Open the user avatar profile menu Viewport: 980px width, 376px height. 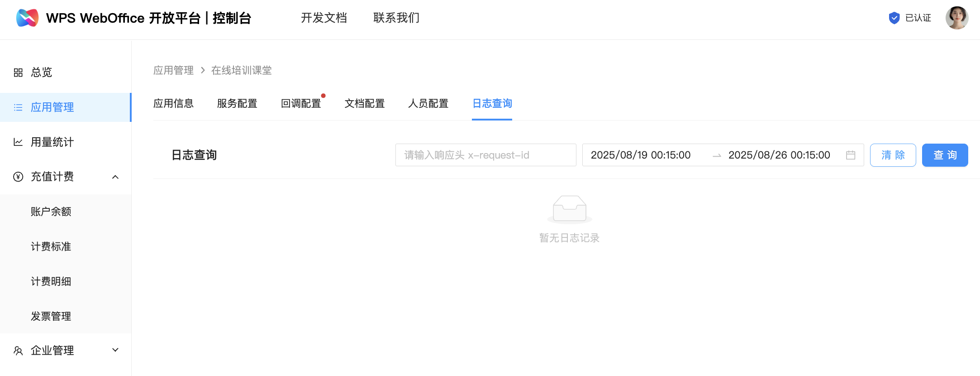956,18
